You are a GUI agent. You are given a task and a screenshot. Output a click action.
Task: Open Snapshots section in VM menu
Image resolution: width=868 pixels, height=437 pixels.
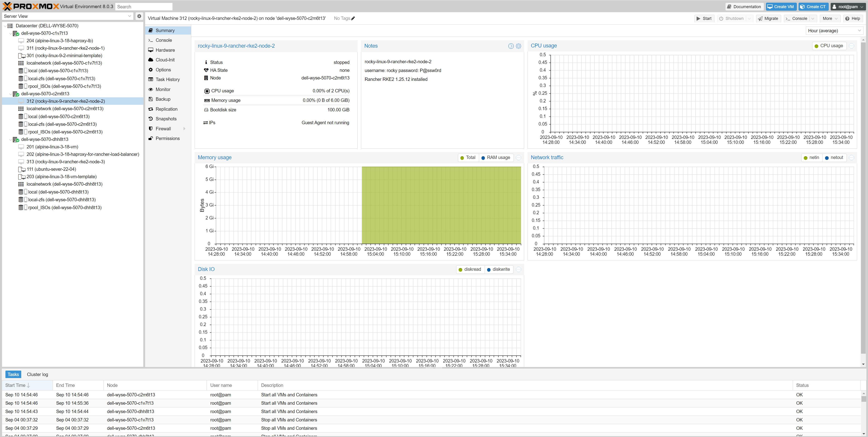pos(166,119)
